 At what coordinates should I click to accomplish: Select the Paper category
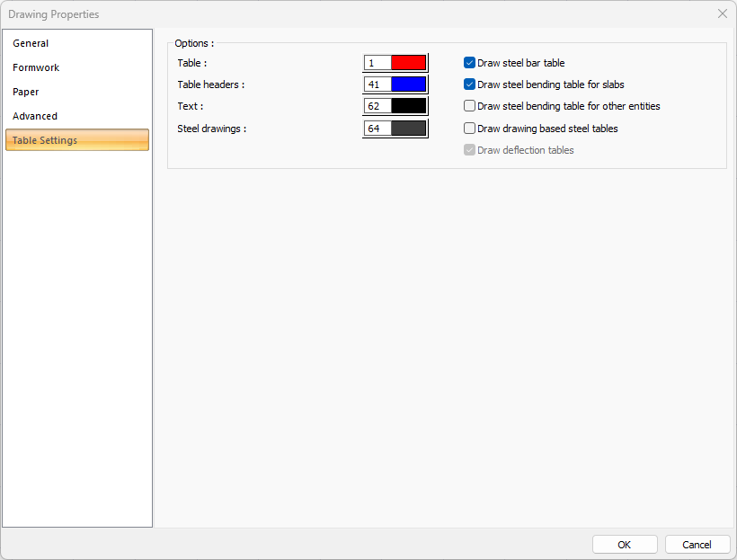click(x=26, y=92)
